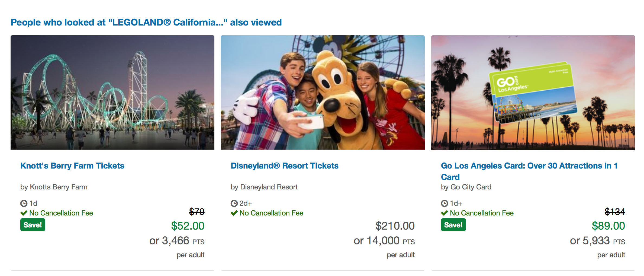Image resolution: width=644 pixels, height=276 pixels.
Task: Click green checkmark on Knott's Berry Farm card
Action: 24,213
